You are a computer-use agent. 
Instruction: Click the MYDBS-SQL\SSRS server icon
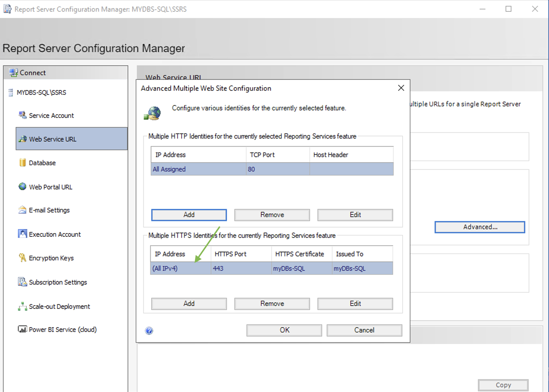point(11,92)
